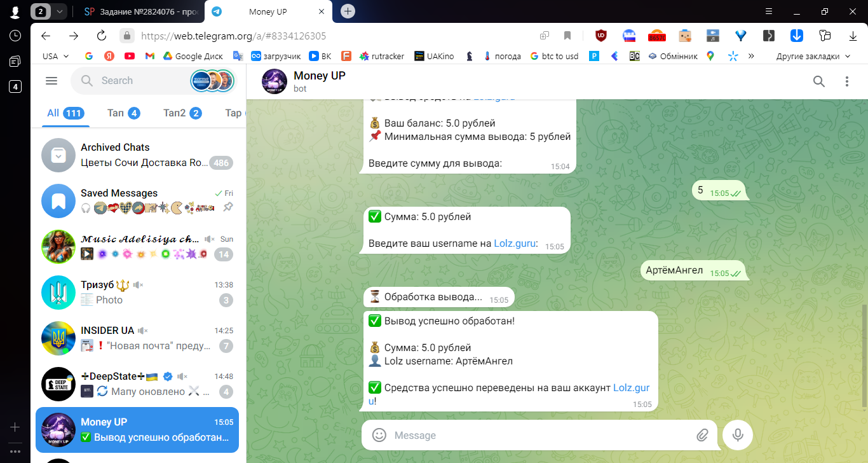This screenshot has height=463, width=868.
Task: Open Google Диск bookmark
Action: pos(193,56)
